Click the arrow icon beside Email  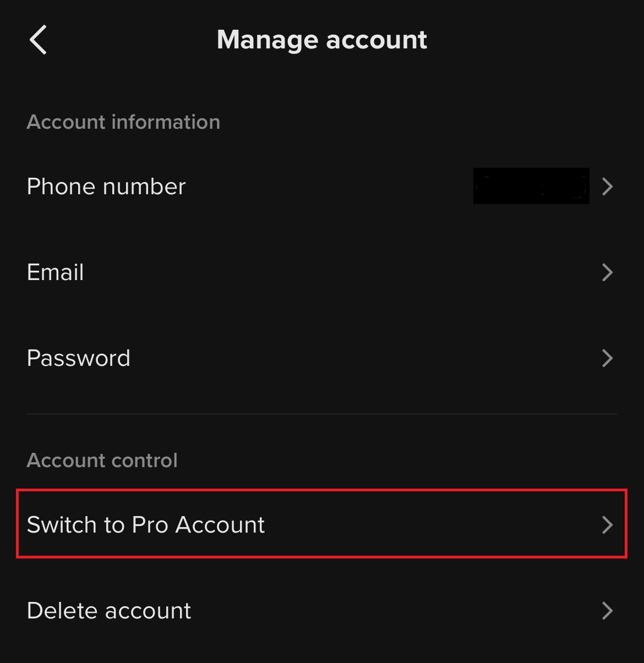(607, 272)
